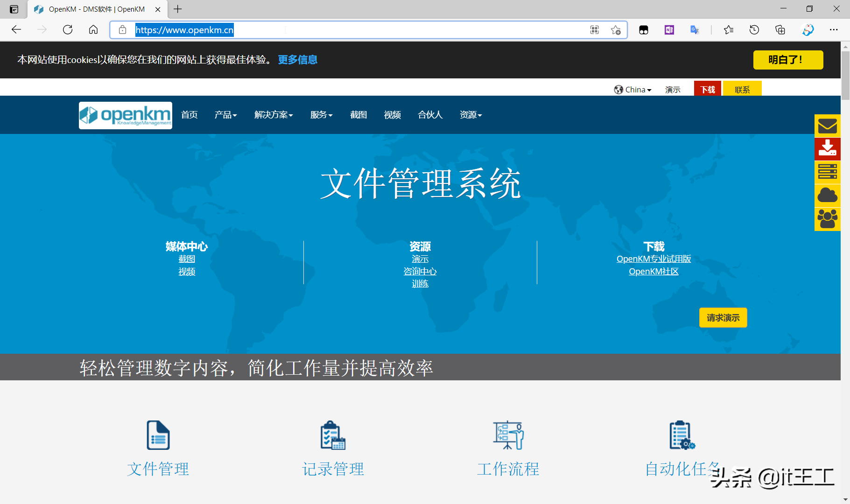850x504 pixels.
Task: Open the 更多信息 cookies link
Action: (298, 60)
